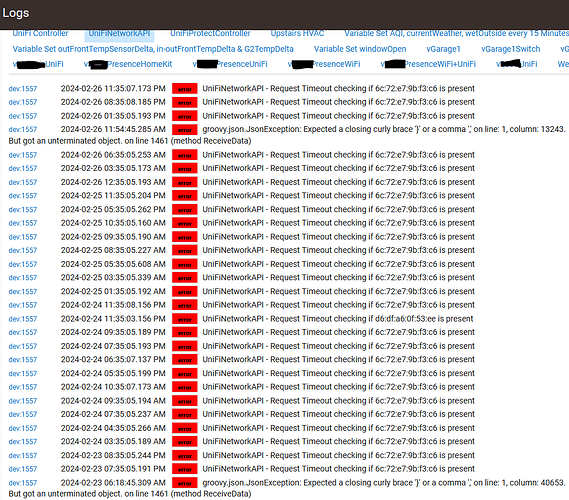Select Variable Set windowOpen filter

(360, 49)
